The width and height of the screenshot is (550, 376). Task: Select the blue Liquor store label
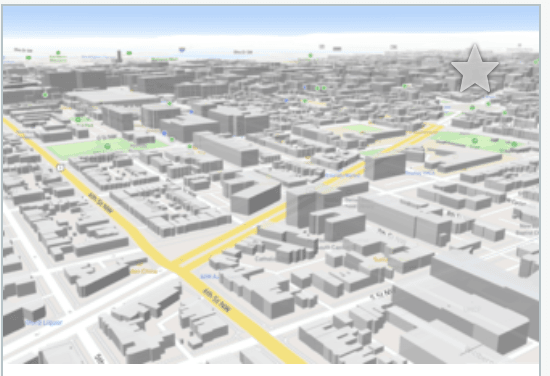click(x=45, y=322)
